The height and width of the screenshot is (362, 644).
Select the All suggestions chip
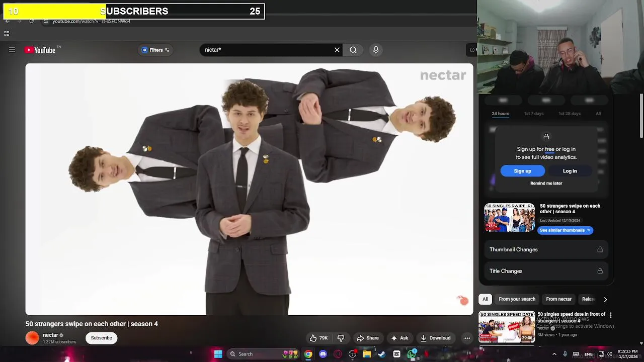tap(485, 299)
